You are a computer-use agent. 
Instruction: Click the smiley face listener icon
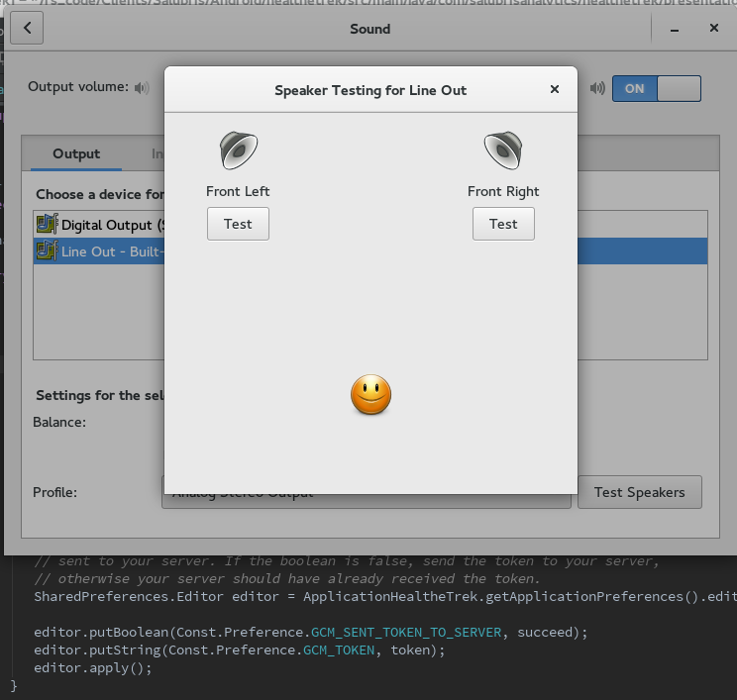[x=370, y=395]
